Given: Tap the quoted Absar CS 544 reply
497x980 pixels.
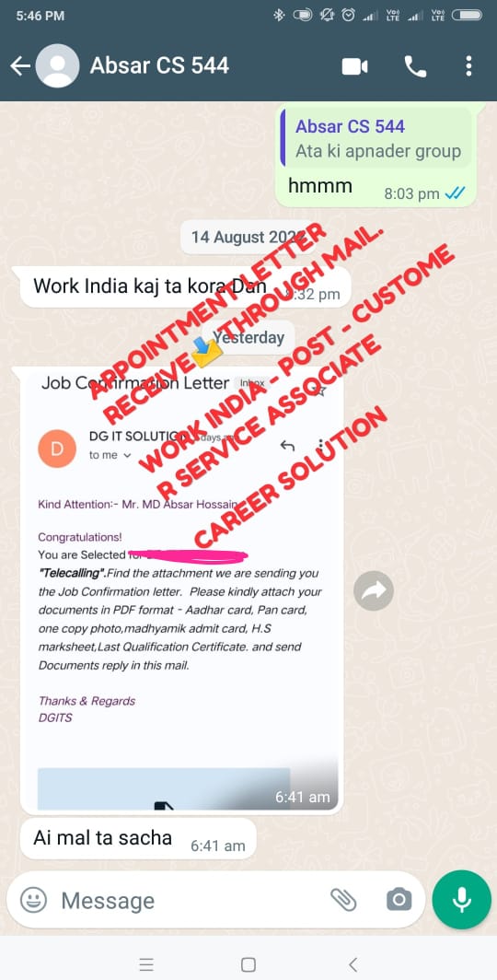Looking at the screenshot, I should (377, 138).
